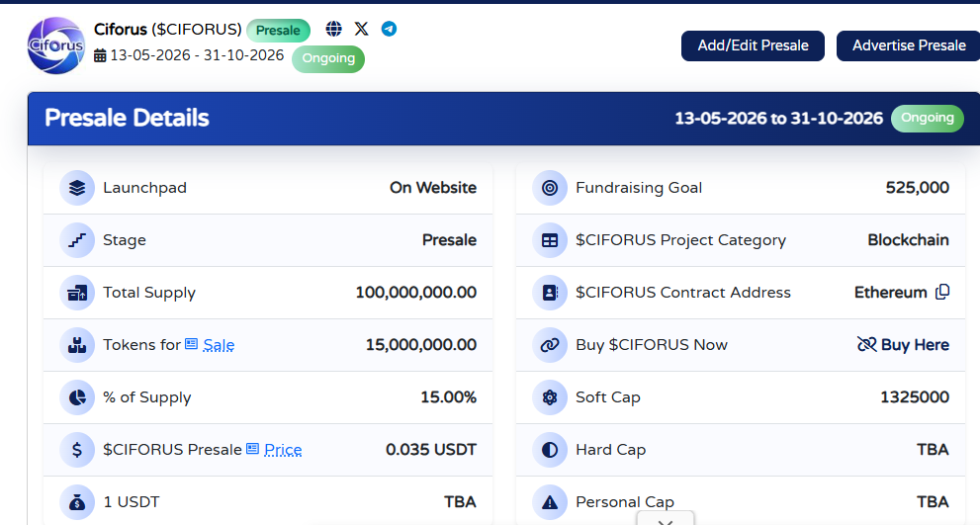The height and width of the screenshot is (525, 980).
Task: Click the Ciforus project logo
Action: (56, 45)
